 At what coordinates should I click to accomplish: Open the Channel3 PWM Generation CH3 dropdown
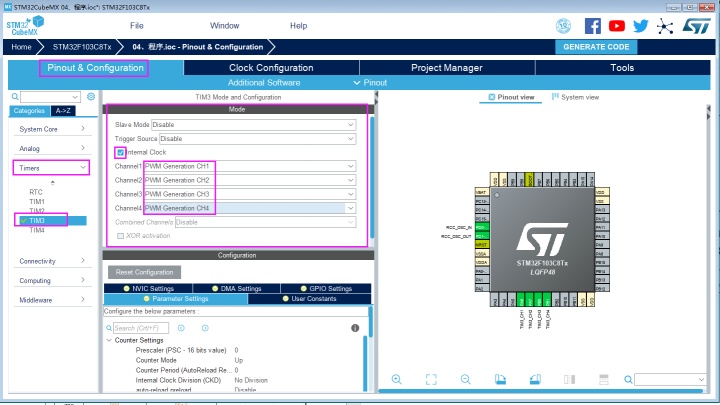pos(250,194)
